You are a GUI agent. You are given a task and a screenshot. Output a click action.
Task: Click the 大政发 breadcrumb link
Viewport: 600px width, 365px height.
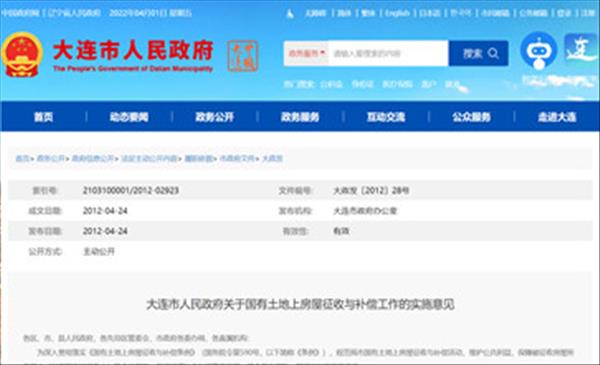tap(272, 158)
